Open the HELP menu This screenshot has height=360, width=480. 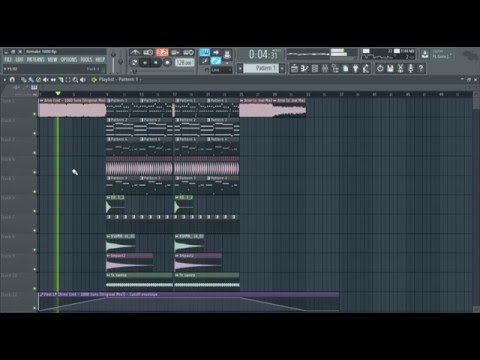(x=100, y=59)
